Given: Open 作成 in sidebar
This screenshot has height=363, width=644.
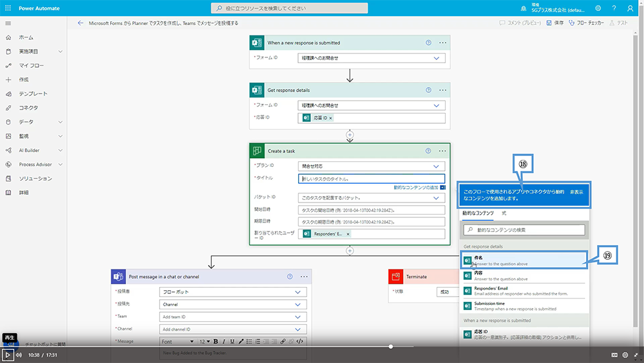Looking at the screenshot, I should point(24,80).
